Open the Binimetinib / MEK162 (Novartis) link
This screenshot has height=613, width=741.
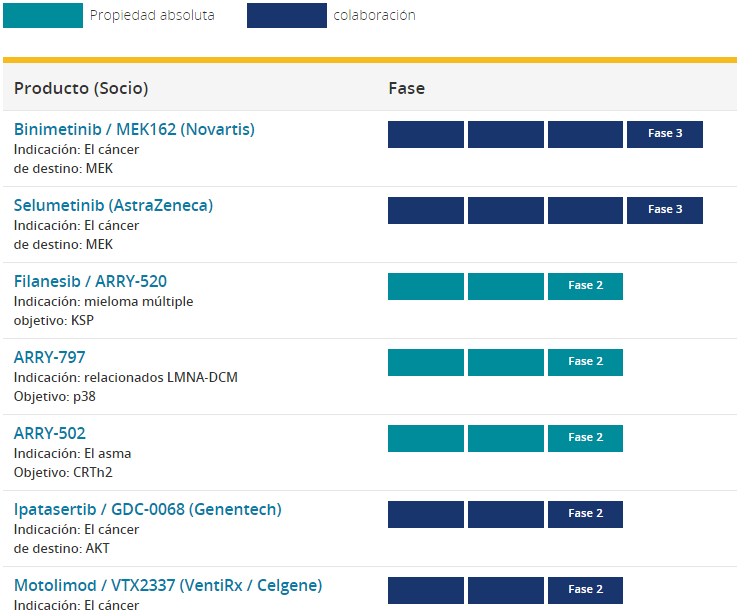tap(134, 129)
